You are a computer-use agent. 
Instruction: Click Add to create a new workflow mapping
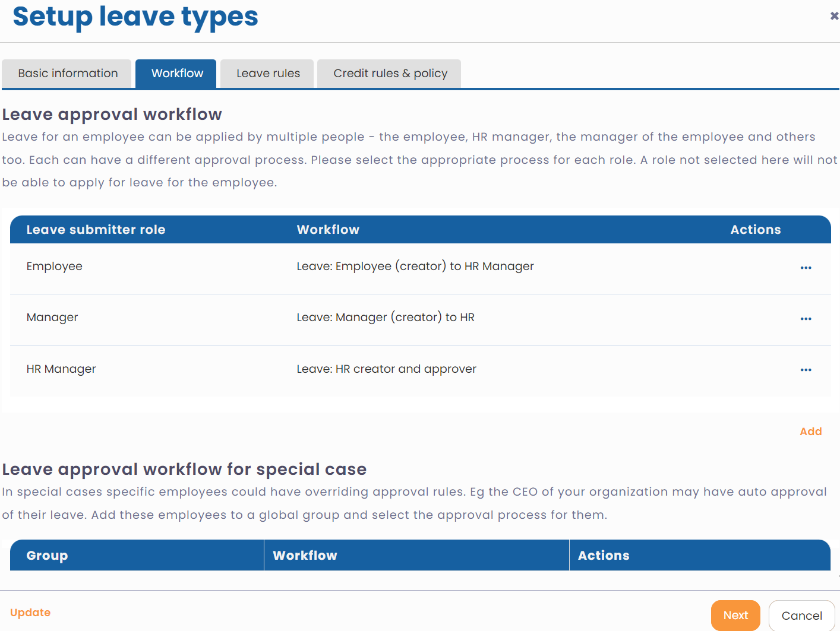(x=810, y=432)
